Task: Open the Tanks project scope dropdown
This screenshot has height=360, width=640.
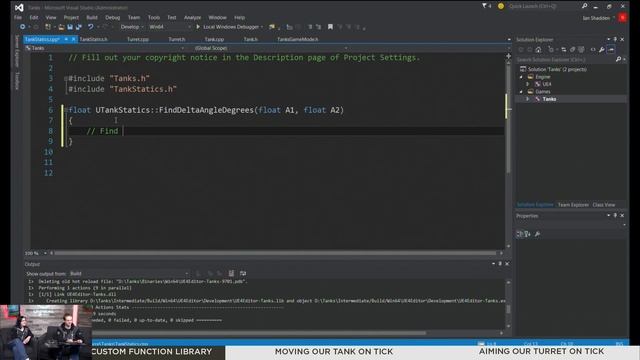Action: (105, 48)
